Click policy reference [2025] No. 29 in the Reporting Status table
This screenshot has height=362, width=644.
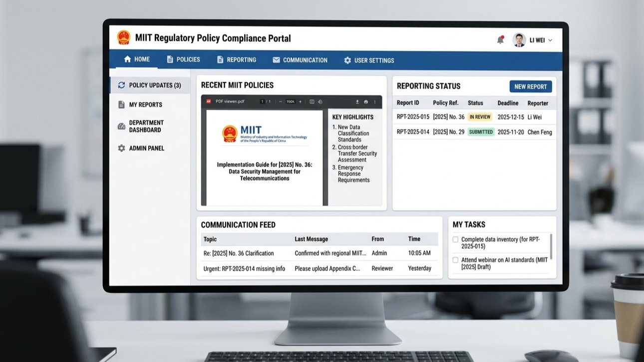click(449, 132)
